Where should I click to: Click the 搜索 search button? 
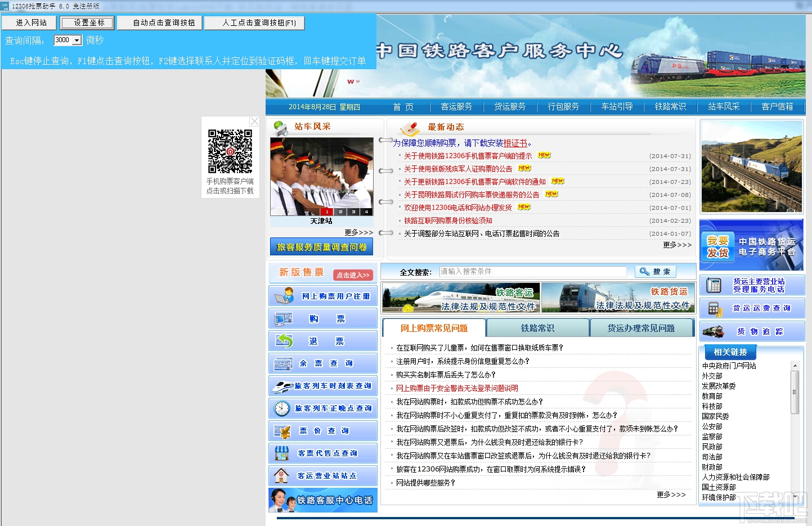(x=656, y=272)
